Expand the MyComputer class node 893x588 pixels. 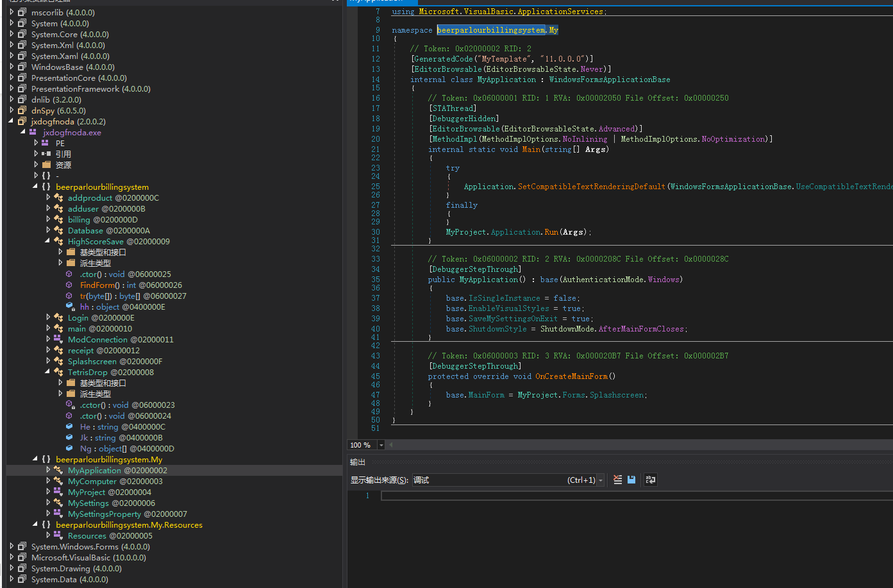[48, 481]
